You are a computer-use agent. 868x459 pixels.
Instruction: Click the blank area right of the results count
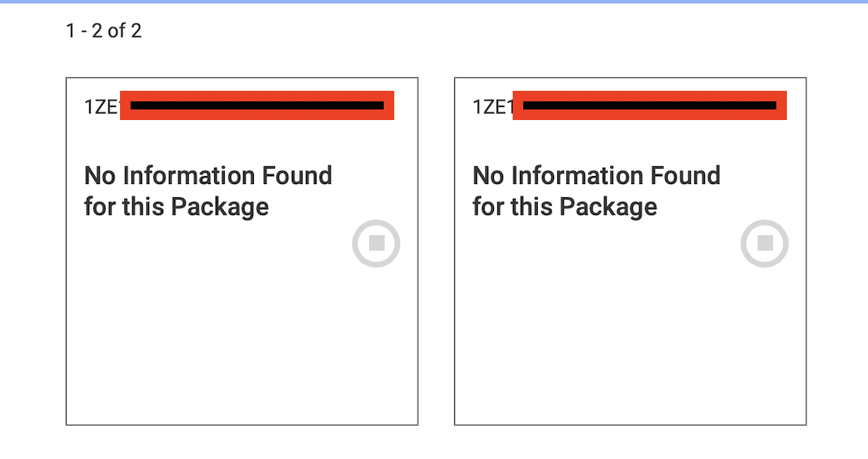487,32
